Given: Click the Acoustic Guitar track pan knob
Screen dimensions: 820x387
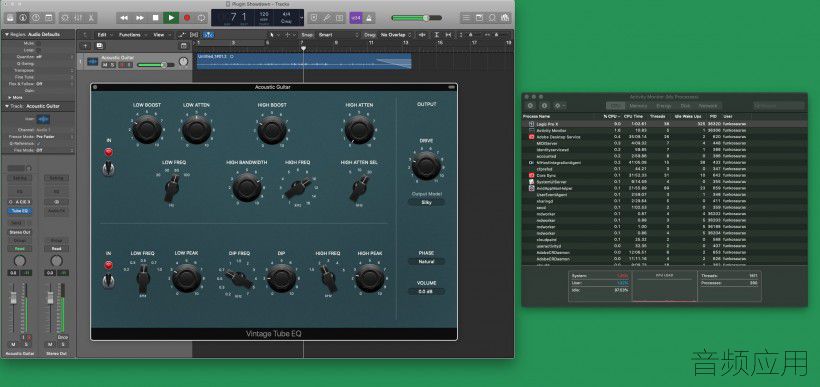Looking at the screenshot, I should point(183,62).
